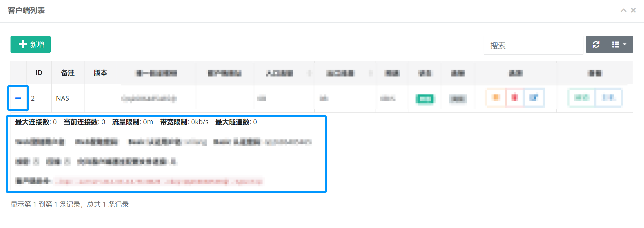Click the ID column header
This screenshot has width=644, height=228.
[x=39, y=73]
